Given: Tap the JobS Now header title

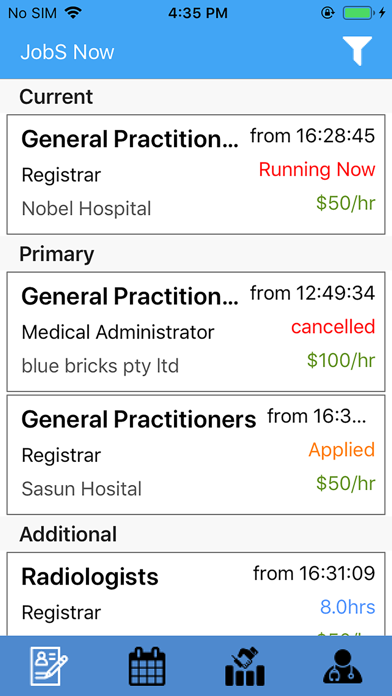Looking at the screenshot, I should pos(67,52).
